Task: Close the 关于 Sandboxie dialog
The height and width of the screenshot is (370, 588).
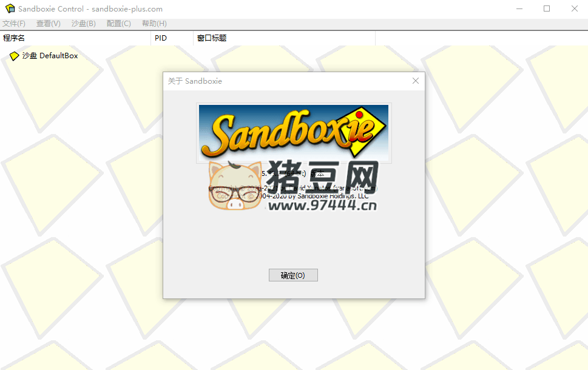Action: [x=416, y=81]
